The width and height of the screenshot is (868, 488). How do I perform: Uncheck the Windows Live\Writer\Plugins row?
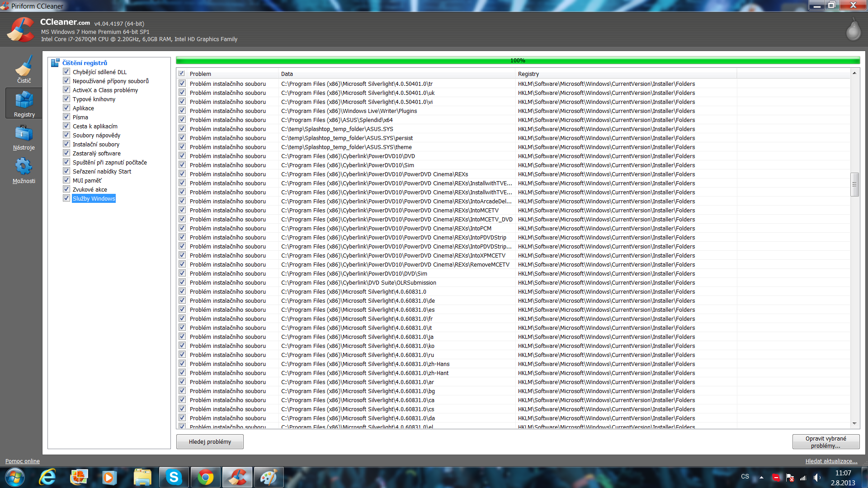(x=182, y=111)
